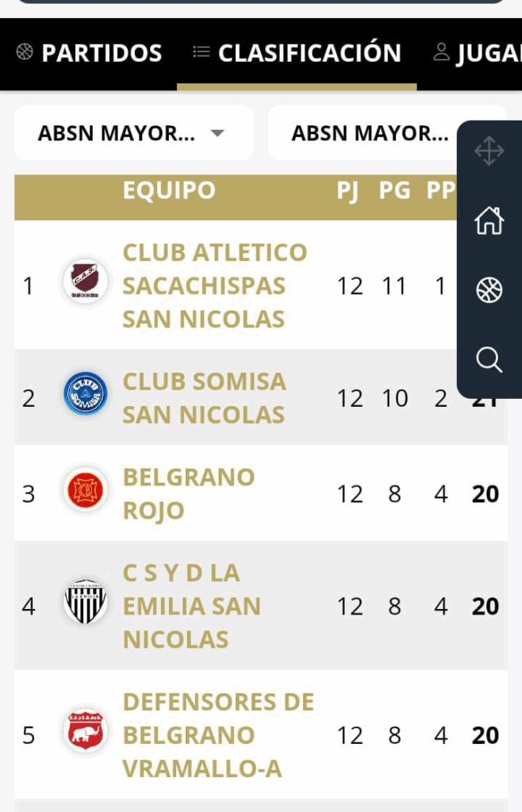Open search with magnifying glass icon
The width and height of the screenshot is (522, 812).
[489, 359]
